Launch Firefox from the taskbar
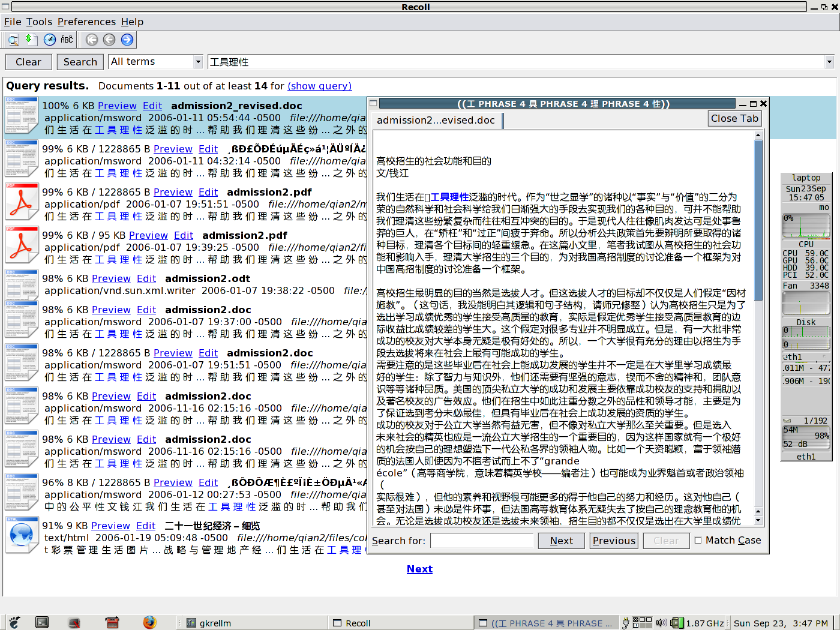840x630 pixels. point(149,622)
